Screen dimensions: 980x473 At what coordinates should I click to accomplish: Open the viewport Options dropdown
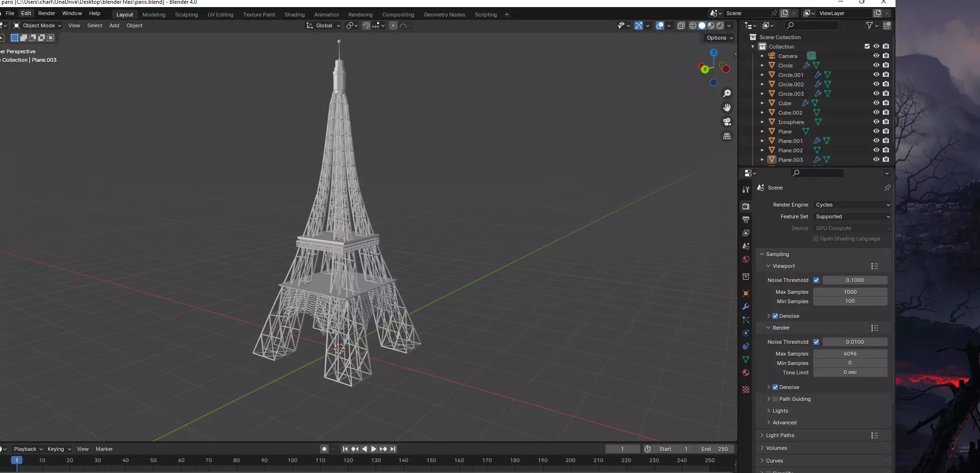tap(719, 38)
